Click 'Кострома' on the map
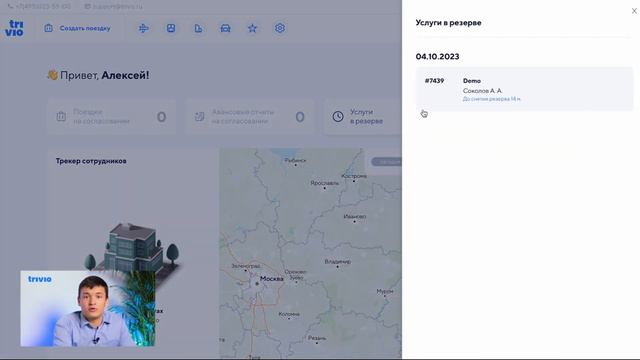The width and height of the screenshot is (640, 360). (354, 176)
